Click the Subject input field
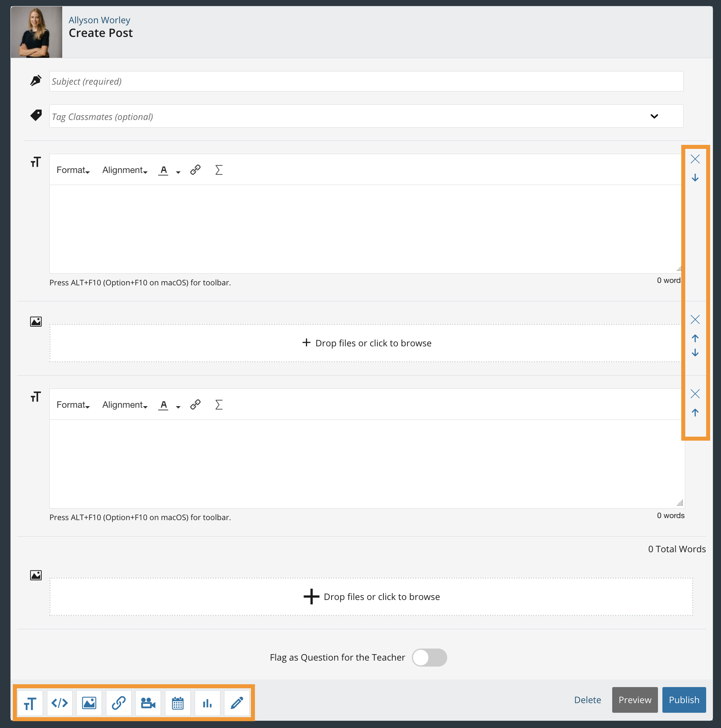Image resolution: width=721 pixels, height=728 pixels. point(366,81)
